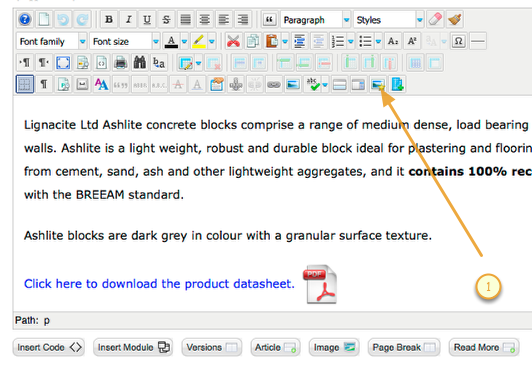Insert a horizontal rule

(x=478, y=41)
